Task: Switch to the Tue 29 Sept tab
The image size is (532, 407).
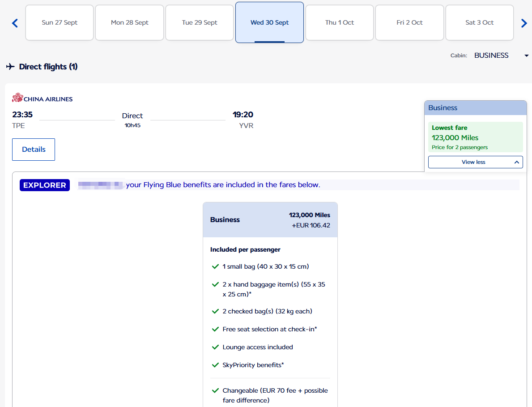Action: click(200, 23)
